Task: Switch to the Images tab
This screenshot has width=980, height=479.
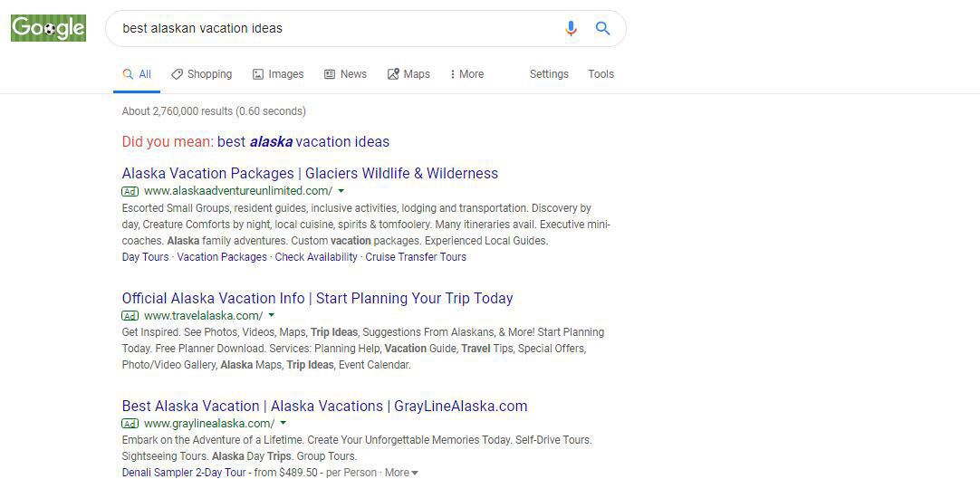Action: (278, 73)
